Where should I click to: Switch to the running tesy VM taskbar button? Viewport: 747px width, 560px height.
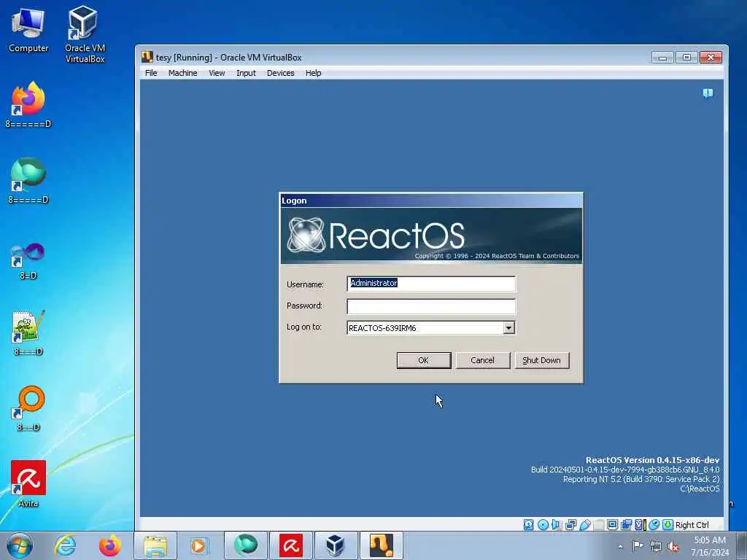pyautogui.click(x=382, y=545)
